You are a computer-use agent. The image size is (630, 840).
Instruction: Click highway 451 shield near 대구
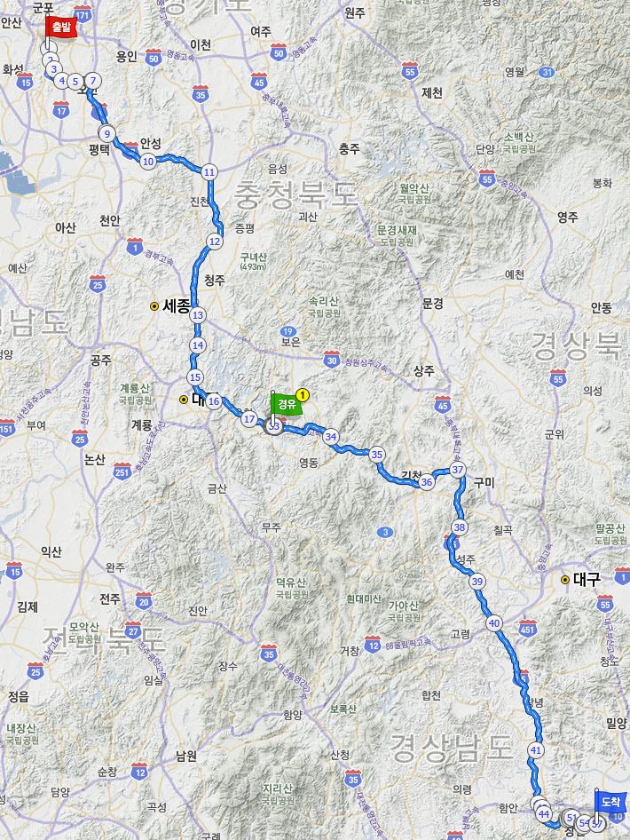(528, 629)
